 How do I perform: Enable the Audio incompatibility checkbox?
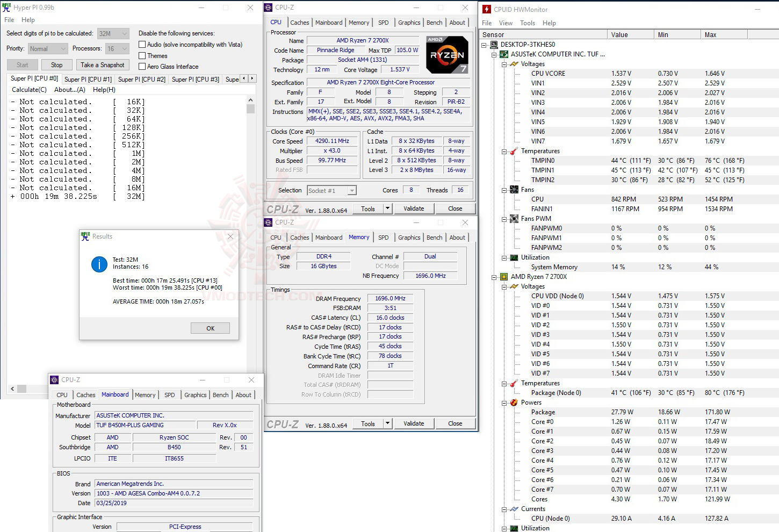point(142,45)
